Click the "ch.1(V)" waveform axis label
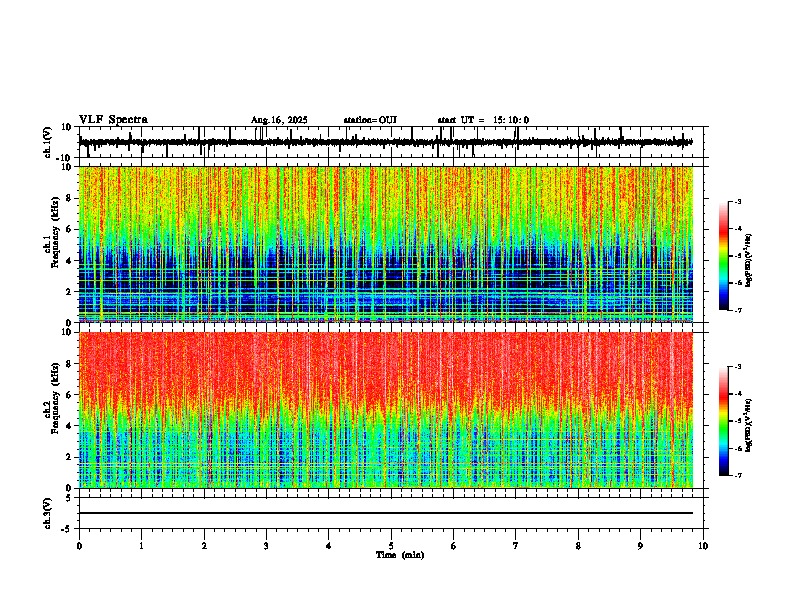 click(x=48, y=142)
